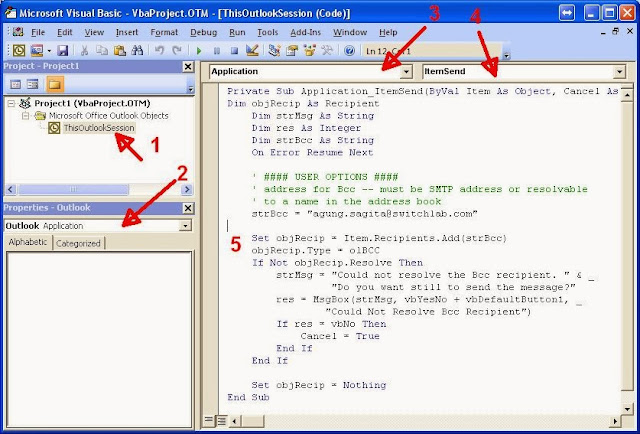Click the Copy icon in the toolbar
This screenshot has height=434, width=640.
point(102,50)
